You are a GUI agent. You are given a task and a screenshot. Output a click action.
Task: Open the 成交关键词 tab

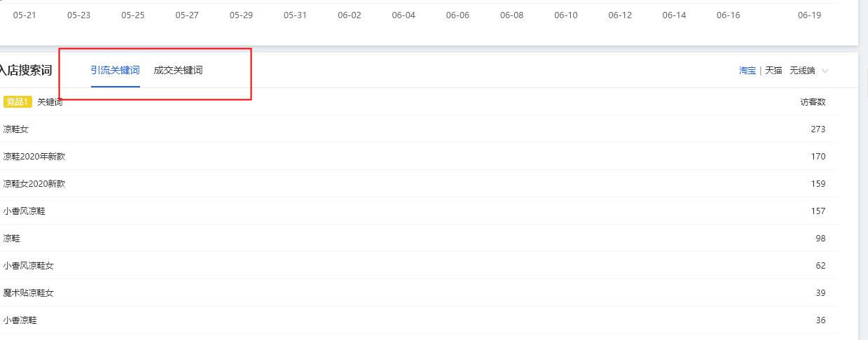(178, 70)
